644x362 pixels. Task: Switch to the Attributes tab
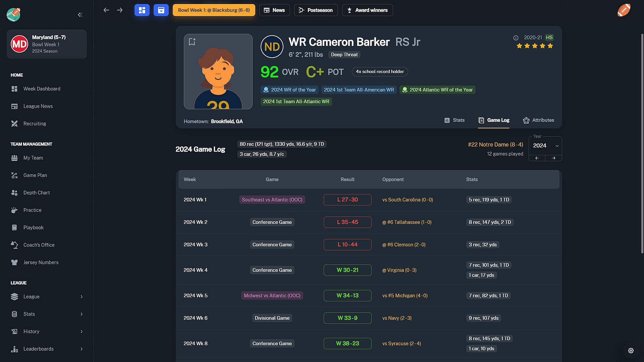click(538, 120)
